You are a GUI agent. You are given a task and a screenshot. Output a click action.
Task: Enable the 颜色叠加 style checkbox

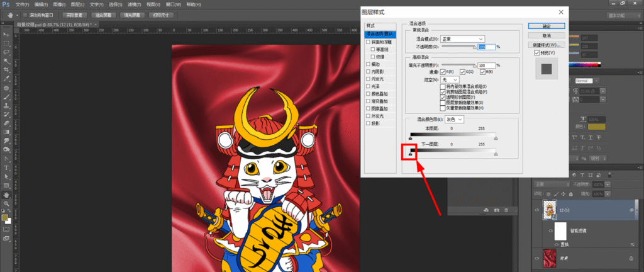368,93
